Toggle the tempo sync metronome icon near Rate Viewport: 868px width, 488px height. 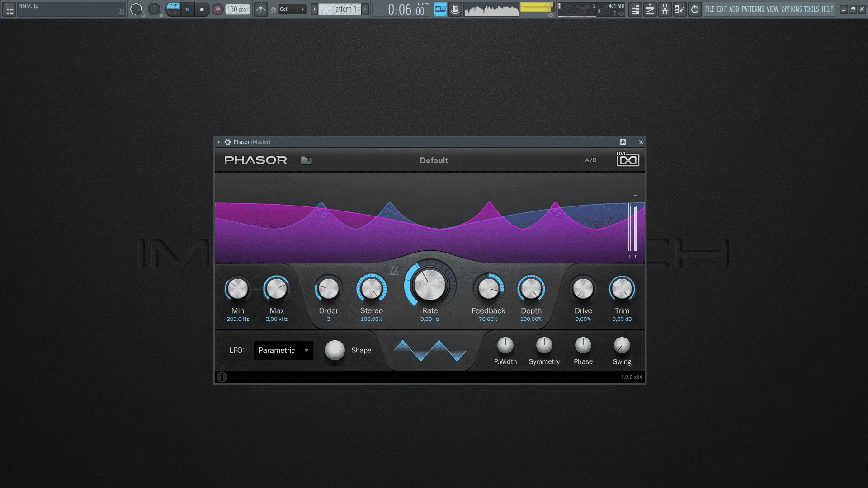click(x=394, y=271)
